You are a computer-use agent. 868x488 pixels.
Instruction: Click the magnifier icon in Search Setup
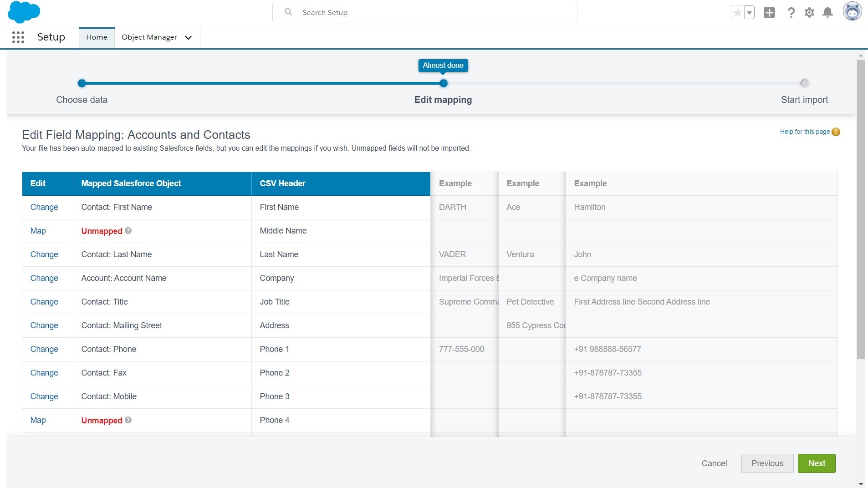tap(288, 12)
